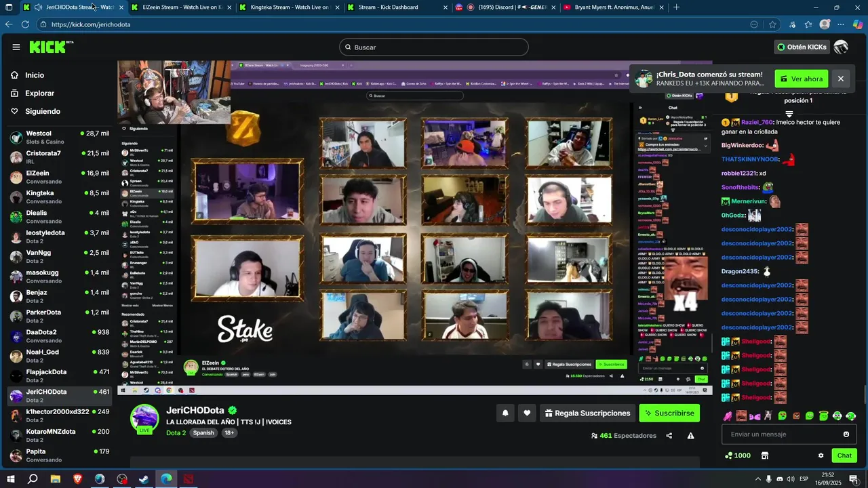The height and width of the screenshot is (488, 868).
Task: Open the emoji picker in message box
Action: 846,434
